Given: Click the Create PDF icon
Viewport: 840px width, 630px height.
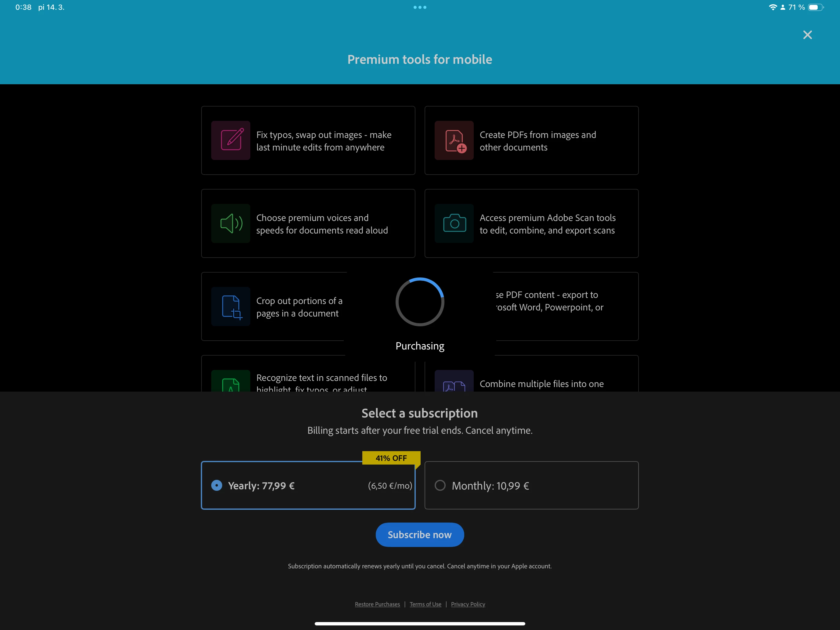Looking at the screenshot, I should (454, 140).
